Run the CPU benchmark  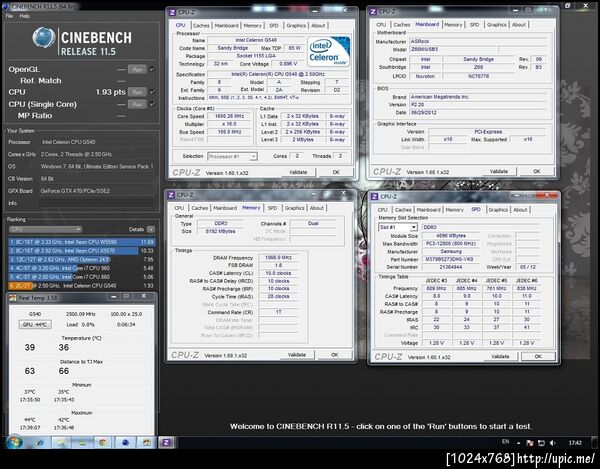click(x=137, y=92)
